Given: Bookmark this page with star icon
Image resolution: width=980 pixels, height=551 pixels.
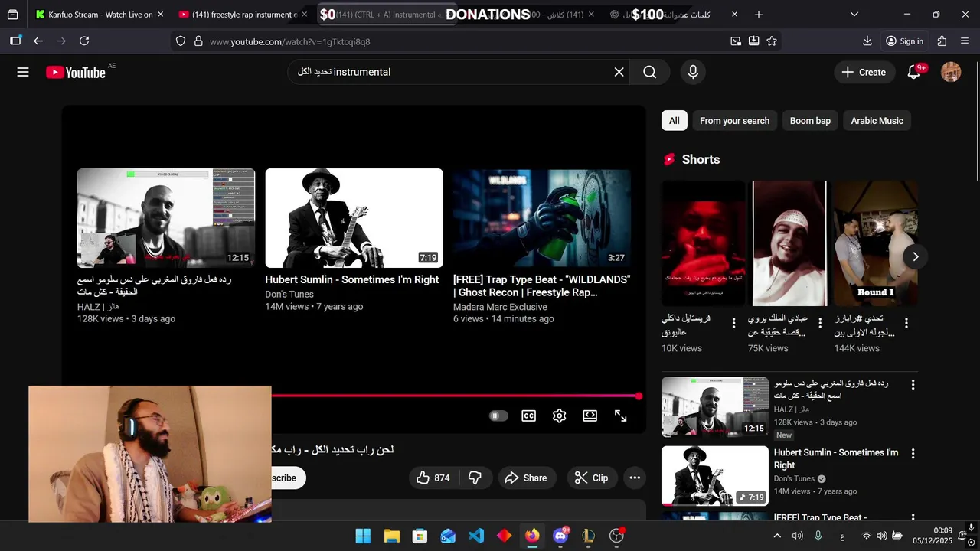Looking at the screenshot, I should [772, 41].
